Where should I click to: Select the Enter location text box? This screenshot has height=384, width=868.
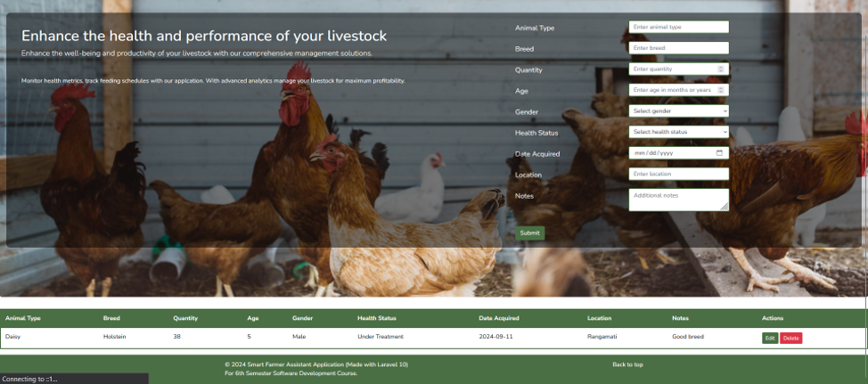click(x=678, y=175)
